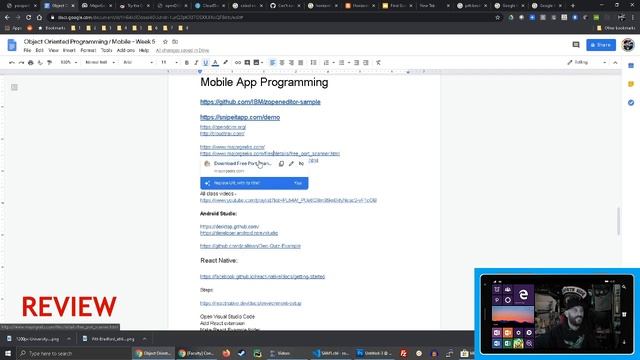
Task: Left align the text
Action: pyautogui.click(x=273, y=62)
